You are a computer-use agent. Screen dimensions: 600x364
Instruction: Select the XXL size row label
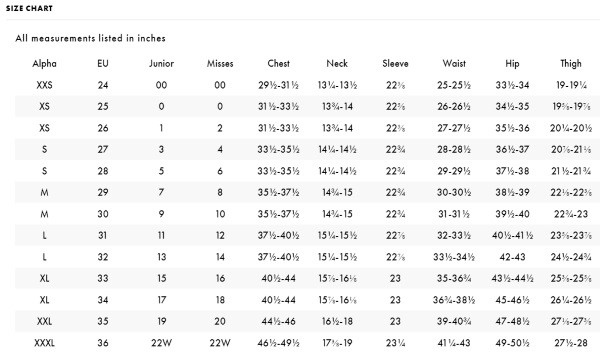(44, 322)
